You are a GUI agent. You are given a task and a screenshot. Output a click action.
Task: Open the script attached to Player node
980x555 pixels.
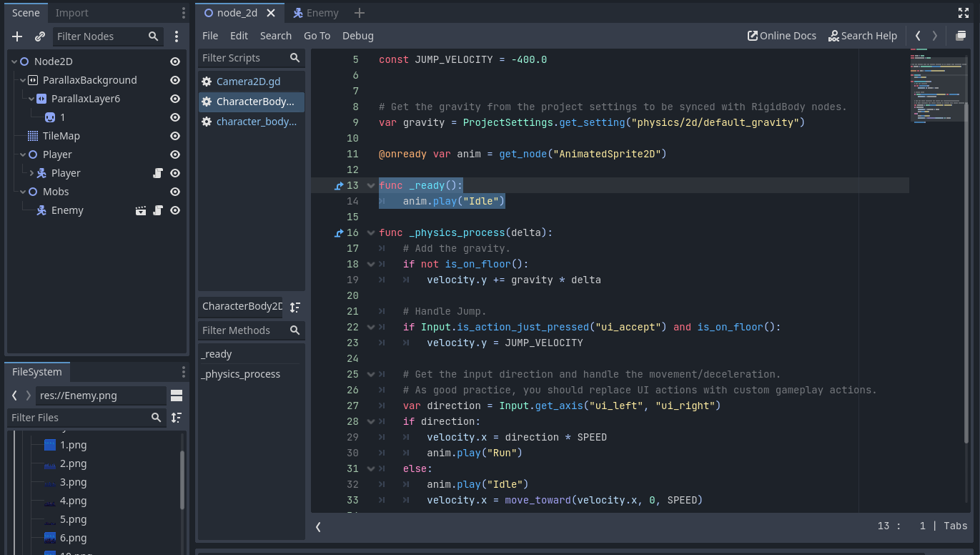[158, 173]
